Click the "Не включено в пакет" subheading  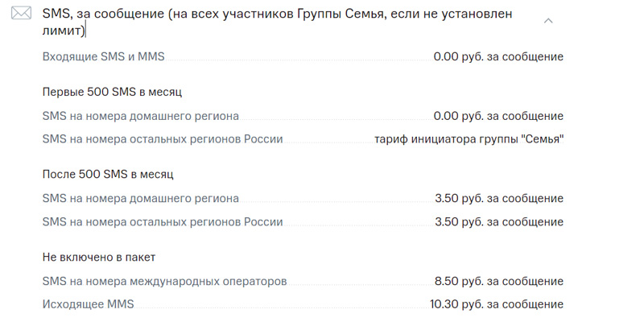pyautogui.click(x=98, y=257)
